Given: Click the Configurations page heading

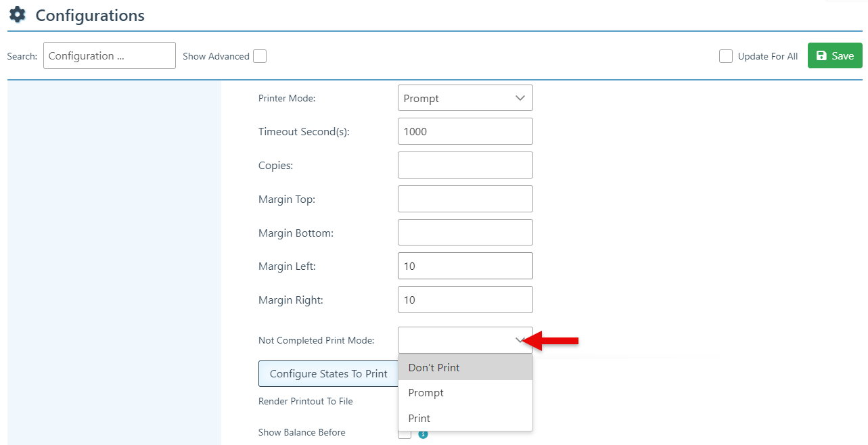Looking at the screenshot, I should coord(90,16).
